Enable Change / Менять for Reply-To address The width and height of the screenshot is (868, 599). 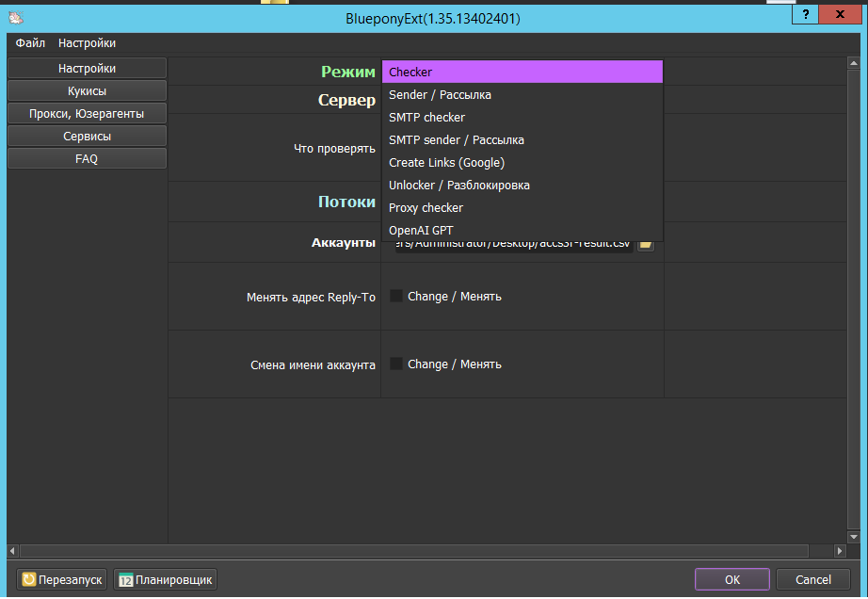395,296
